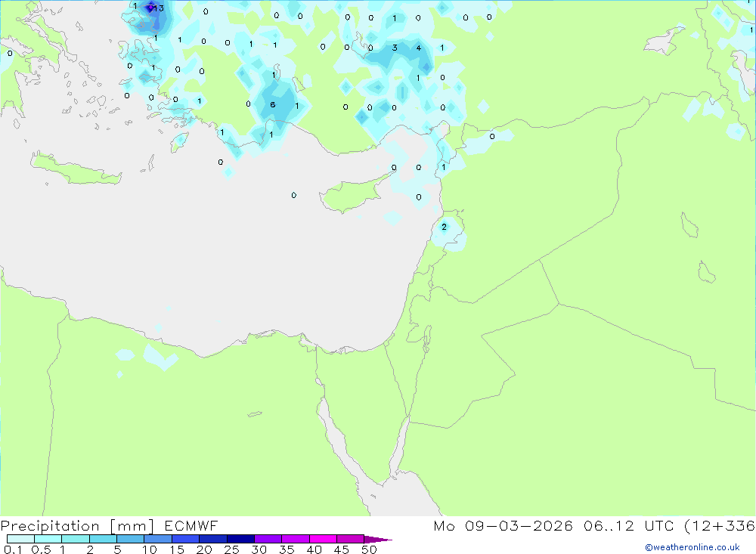This screenshot has height=554, width=756.
Task: Click the '06..12 UTC' time label
Action: pos(628,526)
